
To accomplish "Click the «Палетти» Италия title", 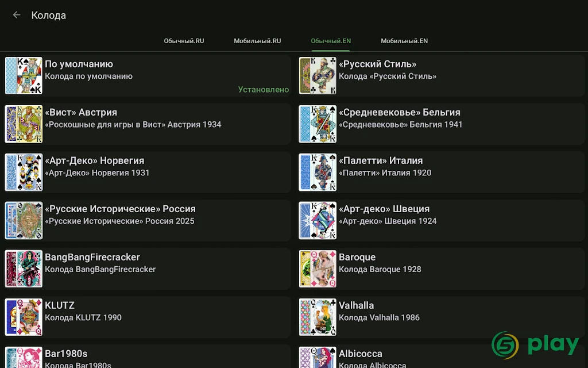I will 381,161.
